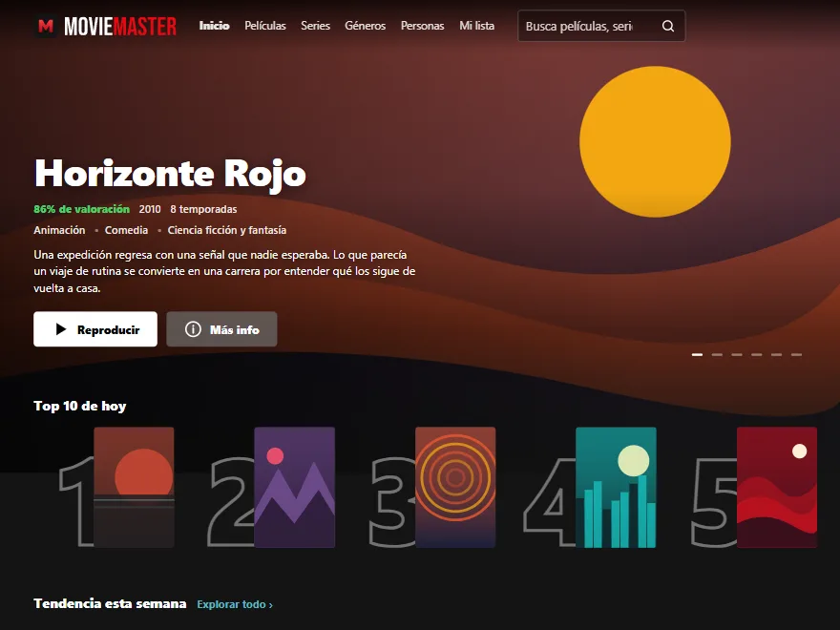Click the MOVIEMASTER wordmark
The height and width of the screenshot is (630, 840).
[120, 27]
